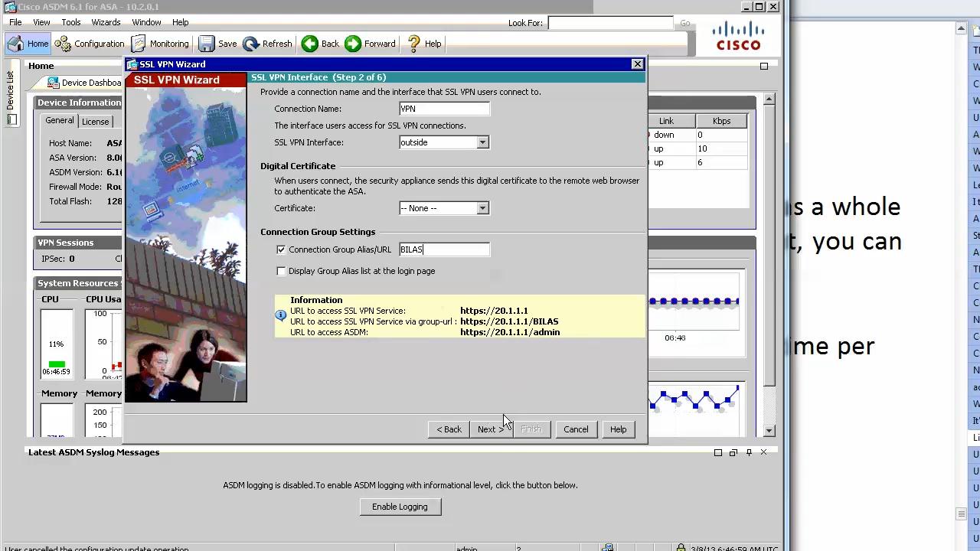Viewport: 980px width, 551px height.
Task: Open the SSL VPN Interface dropdown
Action: (482, 142)
